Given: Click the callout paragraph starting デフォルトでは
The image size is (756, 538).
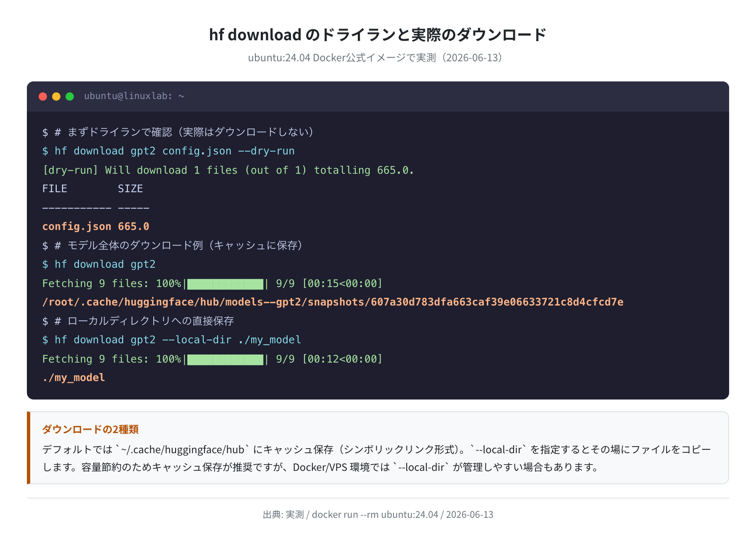Looking at the screenshot, I should [377, 458].
